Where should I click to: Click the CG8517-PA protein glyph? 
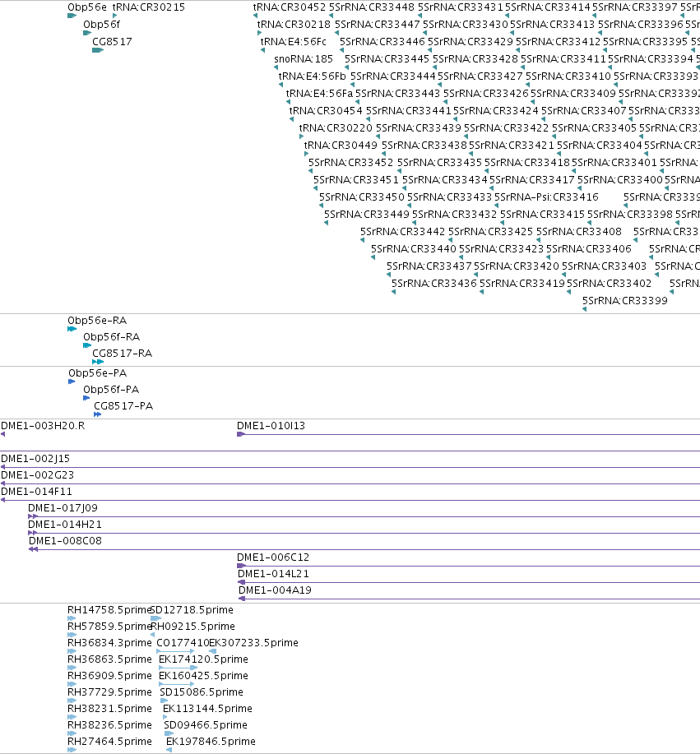point(97,414)
